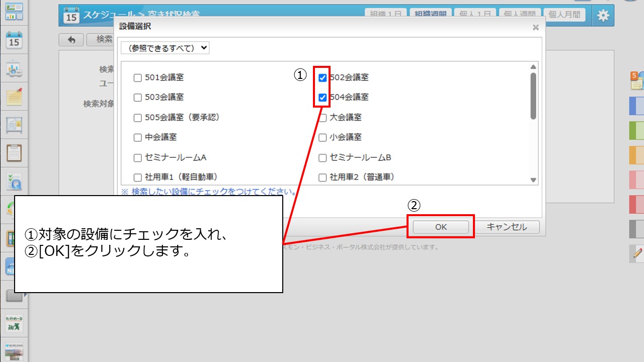Click the facility list scrollbar thumb
Screen dimensions: 644x362
click(533, 96)
